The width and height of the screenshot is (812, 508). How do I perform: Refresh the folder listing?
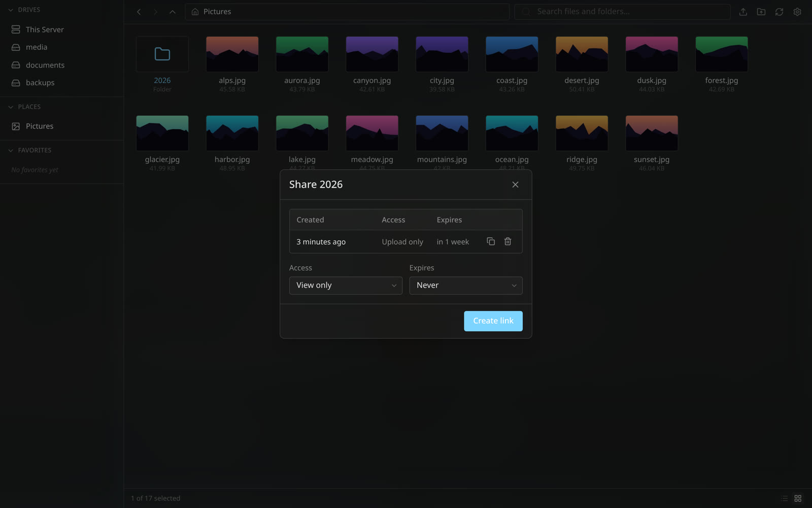779,12
